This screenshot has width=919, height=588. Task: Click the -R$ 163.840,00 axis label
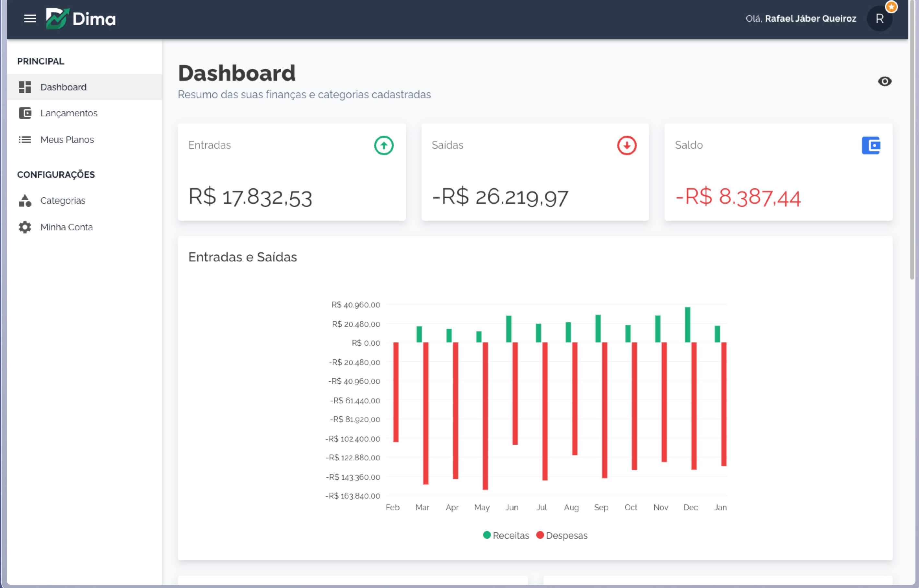tap(353, 496)
